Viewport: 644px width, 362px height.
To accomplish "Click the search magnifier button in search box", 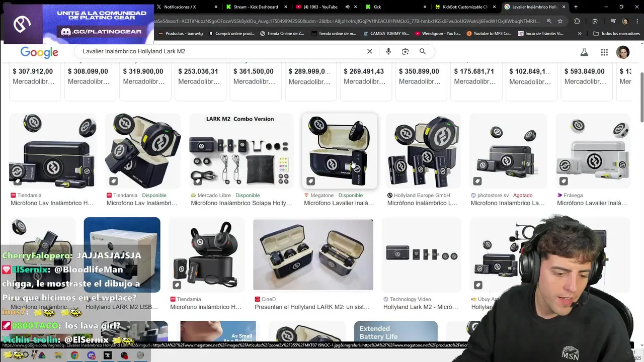I will [x=423, y=51].
